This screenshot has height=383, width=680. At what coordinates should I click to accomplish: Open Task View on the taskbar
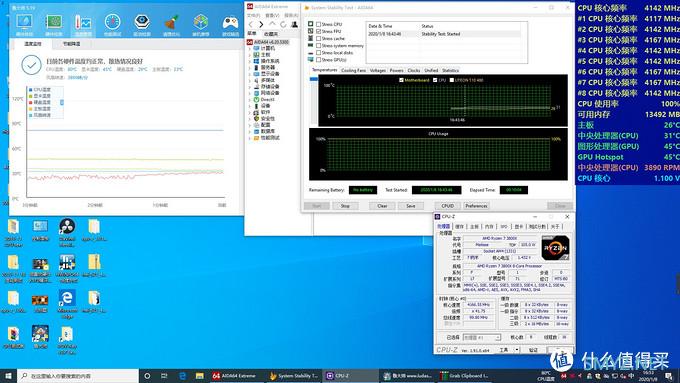coord(164,376)
